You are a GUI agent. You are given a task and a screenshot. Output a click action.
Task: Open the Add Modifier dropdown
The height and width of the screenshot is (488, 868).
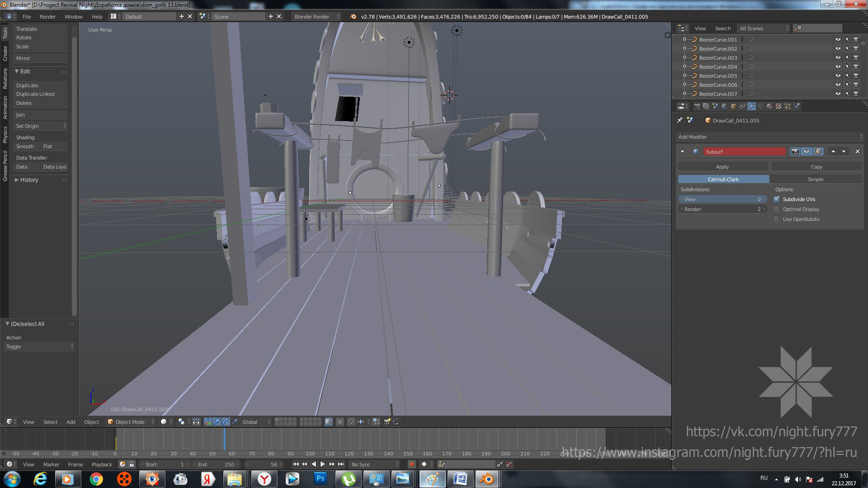click(x=770, y=137)
